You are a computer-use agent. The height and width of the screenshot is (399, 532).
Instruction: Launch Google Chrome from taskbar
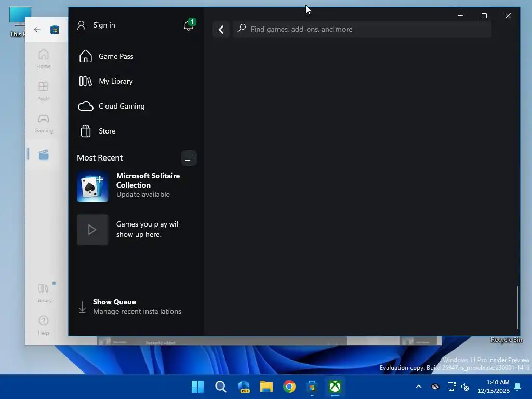point(289,387)
